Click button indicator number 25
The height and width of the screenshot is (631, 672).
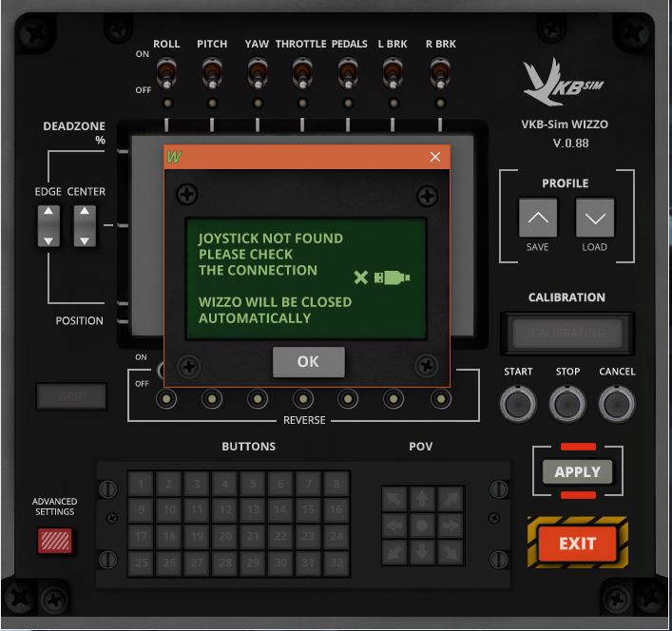click(x=141, y=563)
